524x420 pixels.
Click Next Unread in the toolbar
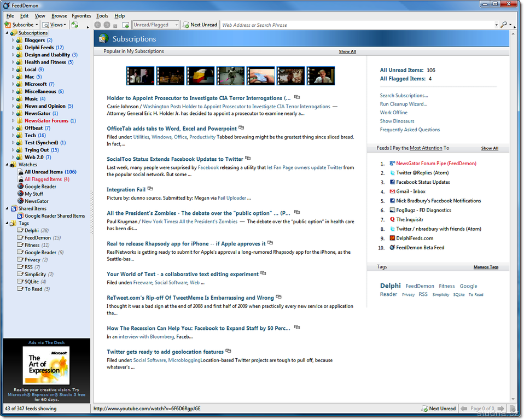tap(200, 25)
